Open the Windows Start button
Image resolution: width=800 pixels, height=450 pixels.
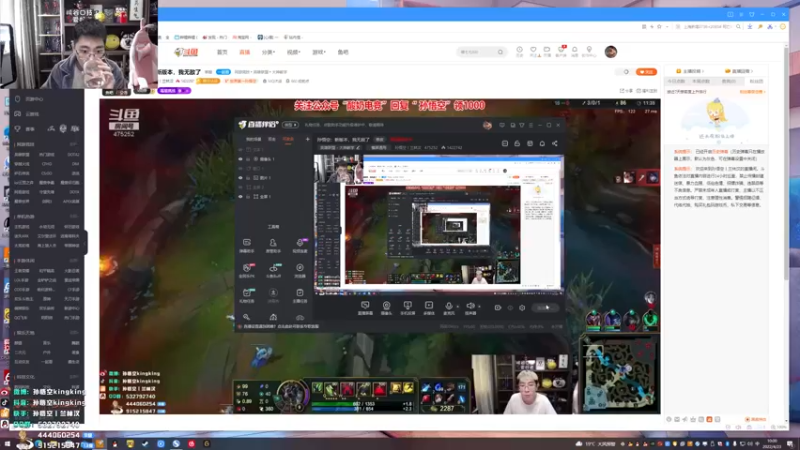click(7, 443)
